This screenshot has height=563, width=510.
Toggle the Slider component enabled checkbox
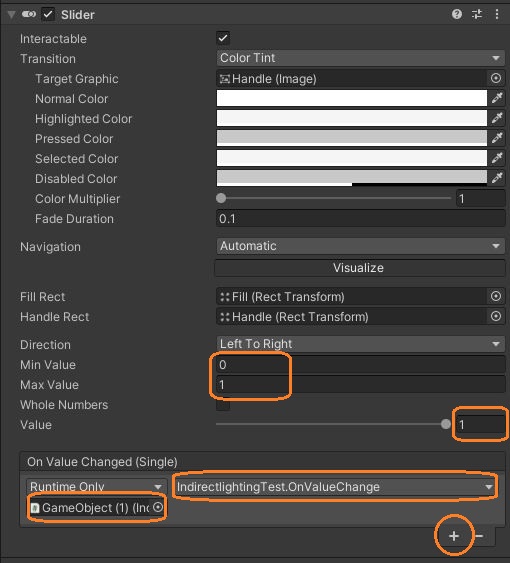pos(48,15)
